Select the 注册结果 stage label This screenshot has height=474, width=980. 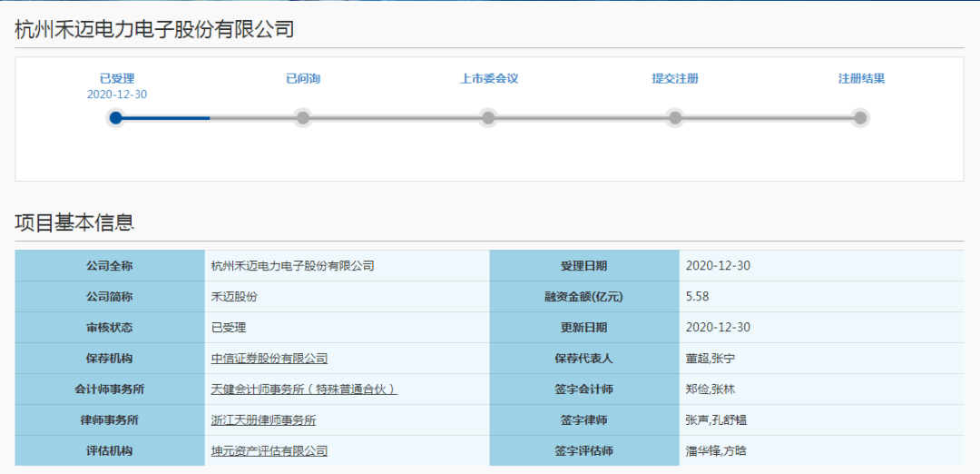861,78
